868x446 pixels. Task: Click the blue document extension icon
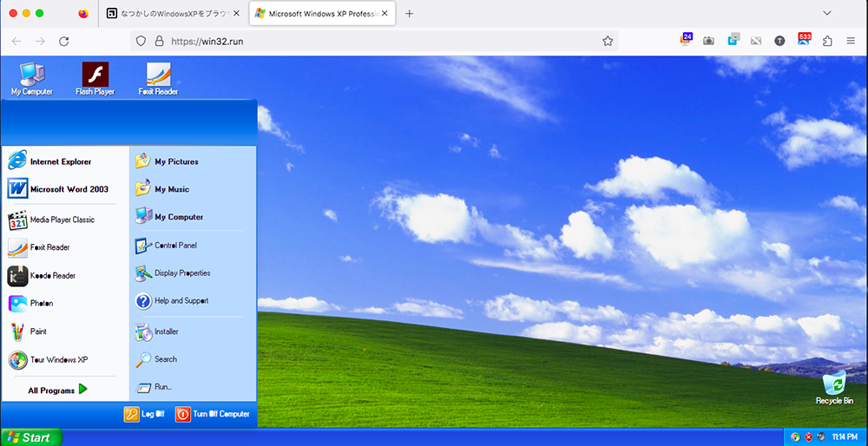click(x=733, y=39)
